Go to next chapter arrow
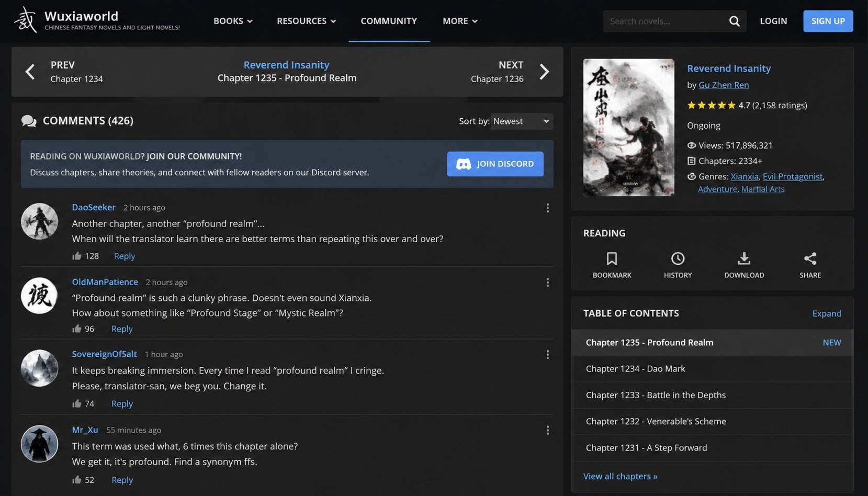Screen dimensions: 868x496 click(544, 72)
